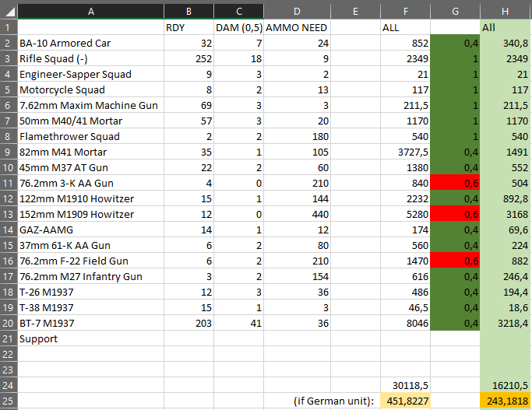This screenshot has height=410, width=532.
Task: Select the 'Rifle Squad (-)' cell
Action: point(90,58)
